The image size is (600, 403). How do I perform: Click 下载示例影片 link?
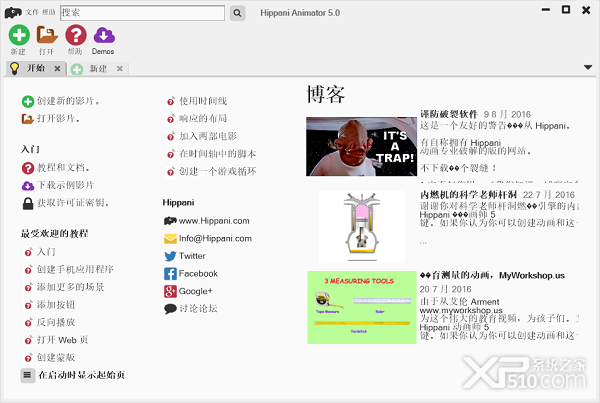tap(65, 185)
